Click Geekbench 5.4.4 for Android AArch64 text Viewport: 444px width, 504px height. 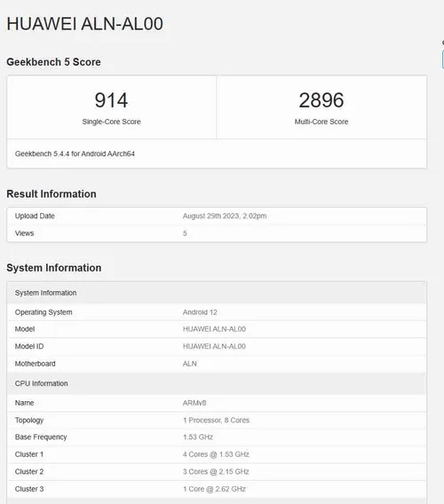pos(75,154)
